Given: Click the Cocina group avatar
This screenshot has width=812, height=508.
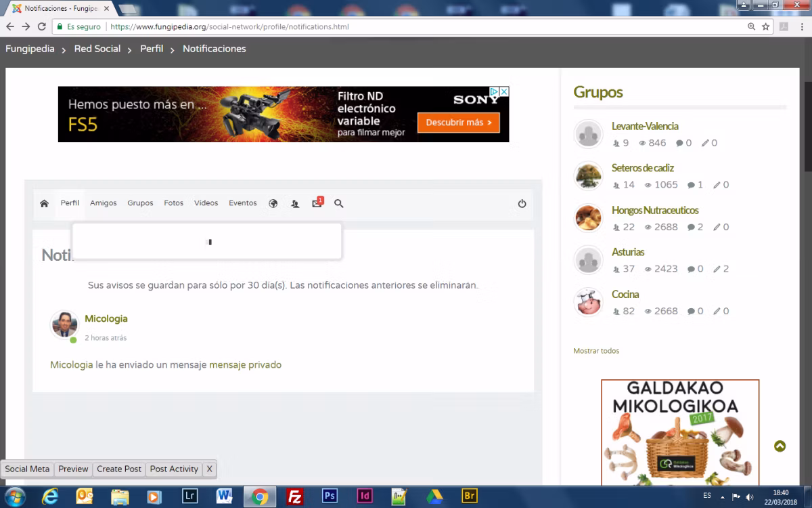Looking at the screenshot, I should 588,301.
